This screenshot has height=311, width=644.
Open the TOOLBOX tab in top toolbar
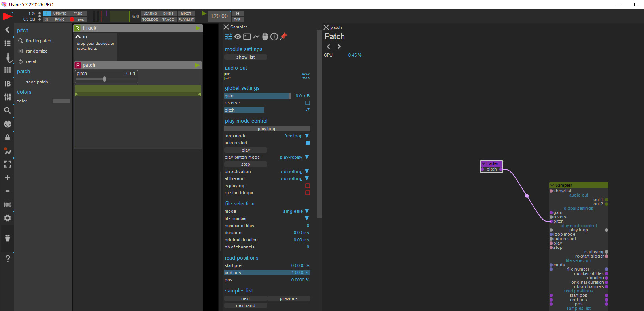click(150, 19)
